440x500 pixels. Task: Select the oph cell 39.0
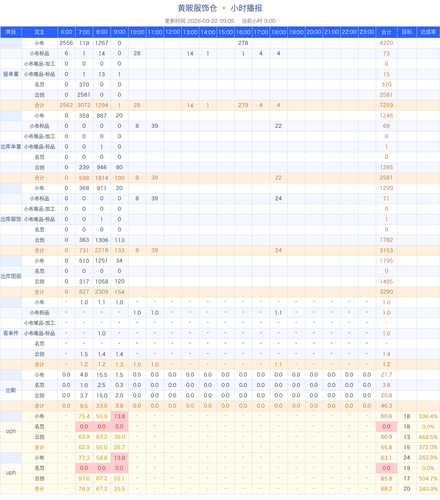point(119,437)
